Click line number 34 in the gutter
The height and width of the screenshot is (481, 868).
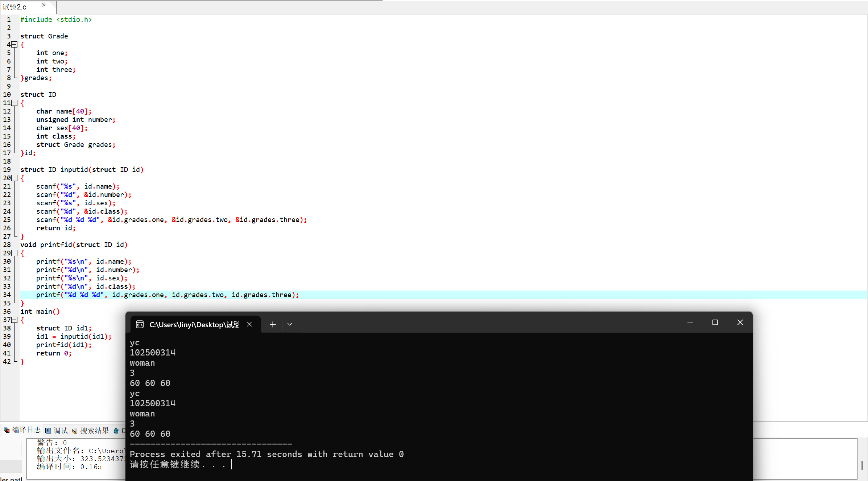click(x=7, y=295)
